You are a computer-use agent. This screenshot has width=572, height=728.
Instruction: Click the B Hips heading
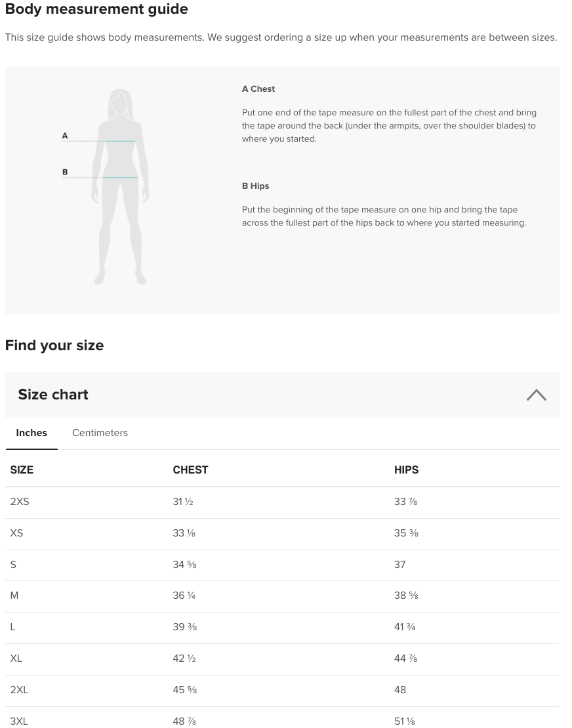pyautogui.click(x=256, y=186)
